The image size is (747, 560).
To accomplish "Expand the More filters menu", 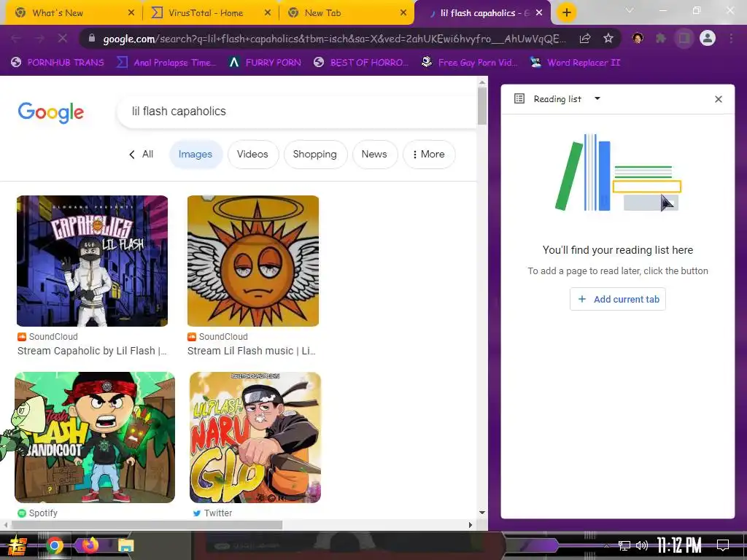I will click(429, 155).
